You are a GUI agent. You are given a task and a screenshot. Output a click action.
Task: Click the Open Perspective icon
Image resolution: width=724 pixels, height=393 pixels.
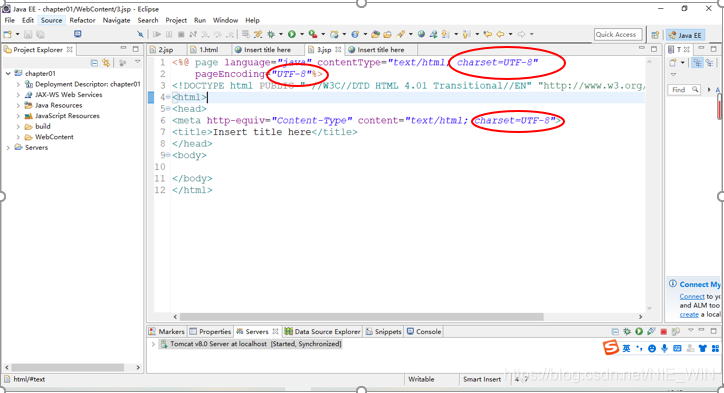(x=655, y=35)
